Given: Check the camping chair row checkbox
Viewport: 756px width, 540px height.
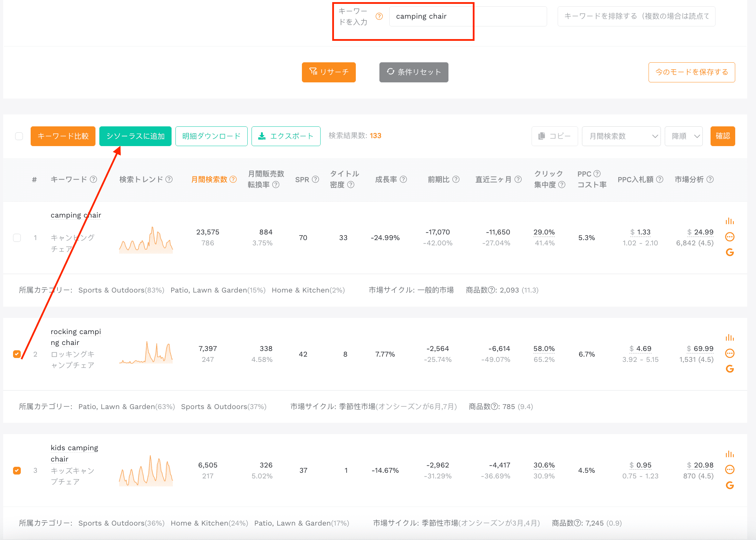Looking at the screenshot, I should click(17, 238).
